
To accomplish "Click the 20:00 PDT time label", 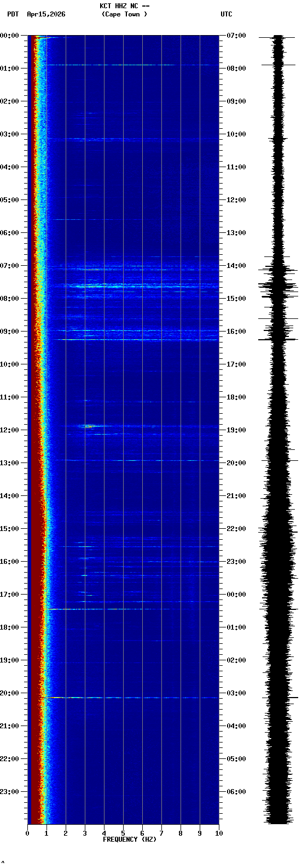I will pyautogui.click(x=9, y=693).
